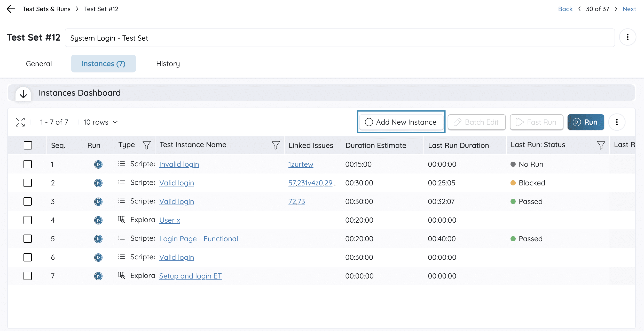Filter the Last Run: Status column
This screenshot has height=331, width=644.
pyautogui.click(x=601, y=145)
